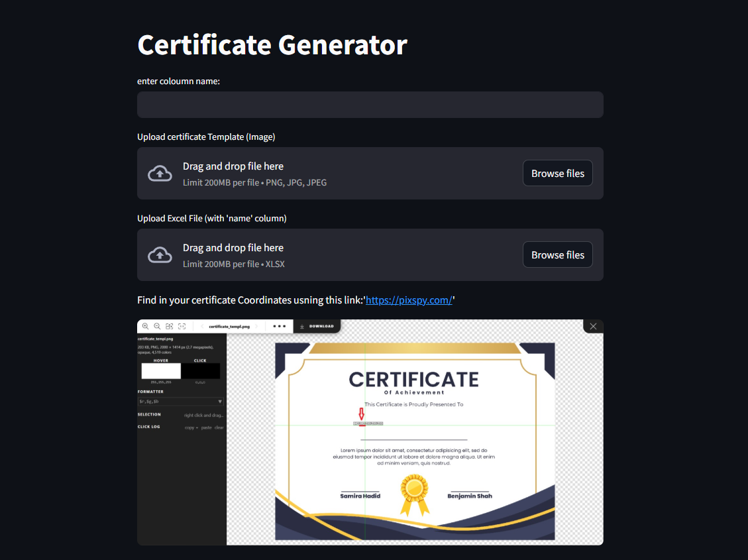Click next image chevron beside filename
Viewport: 748px width, 560px height.
[256, 326]
